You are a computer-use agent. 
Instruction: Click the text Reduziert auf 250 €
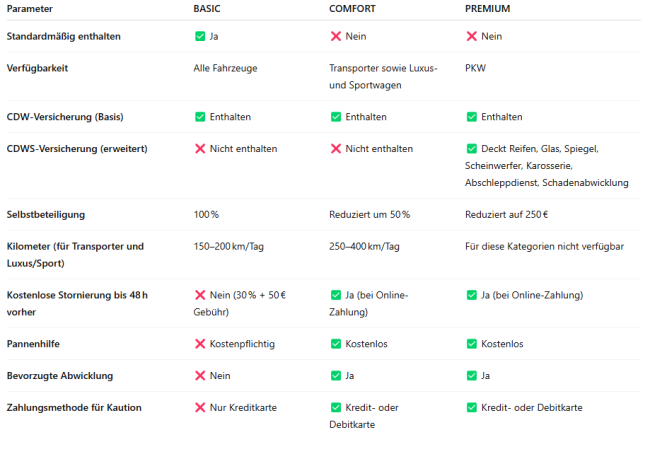507,215
